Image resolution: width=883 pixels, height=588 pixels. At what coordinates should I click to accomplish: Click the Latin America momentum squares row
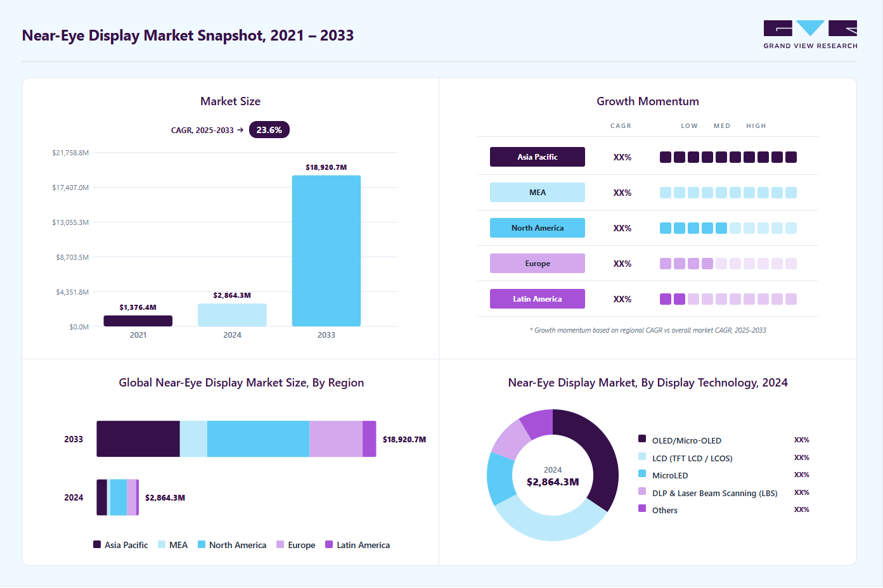(x=728, y=299)
